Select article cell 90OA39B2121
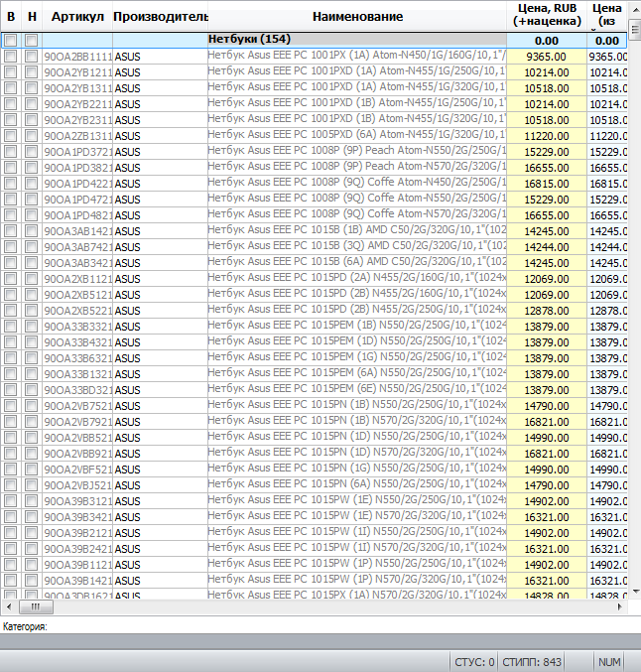The width and height of the screenshot is (641, 672). pos(77,533)
